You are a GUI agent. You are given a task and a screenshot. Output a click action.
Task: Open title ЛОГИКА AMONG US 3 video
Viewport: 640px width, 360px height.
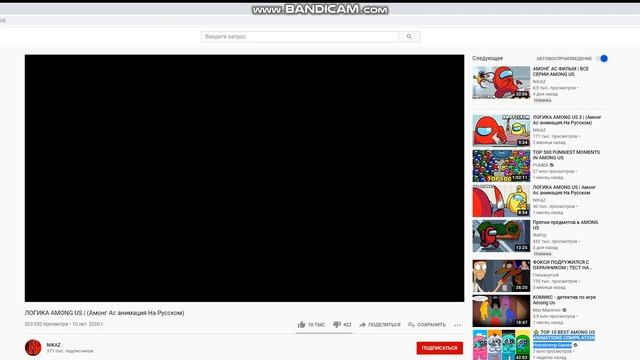click(x=567, y=120)
